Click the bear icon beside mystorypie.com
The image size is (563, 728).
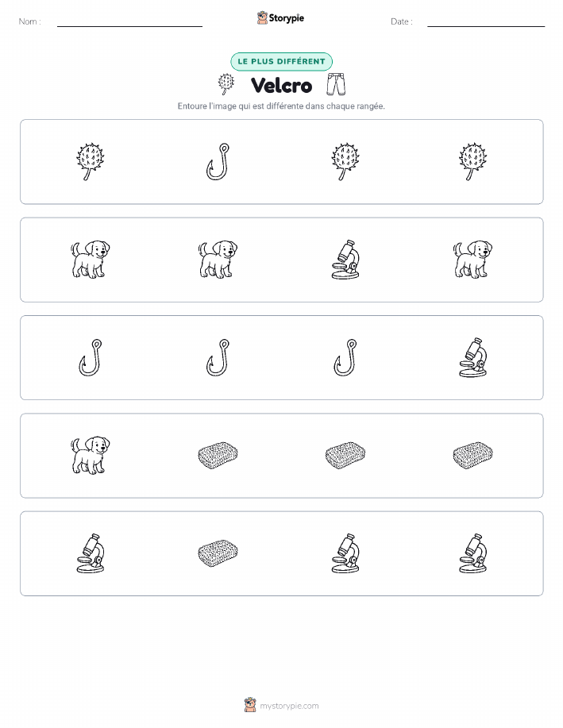250,705
